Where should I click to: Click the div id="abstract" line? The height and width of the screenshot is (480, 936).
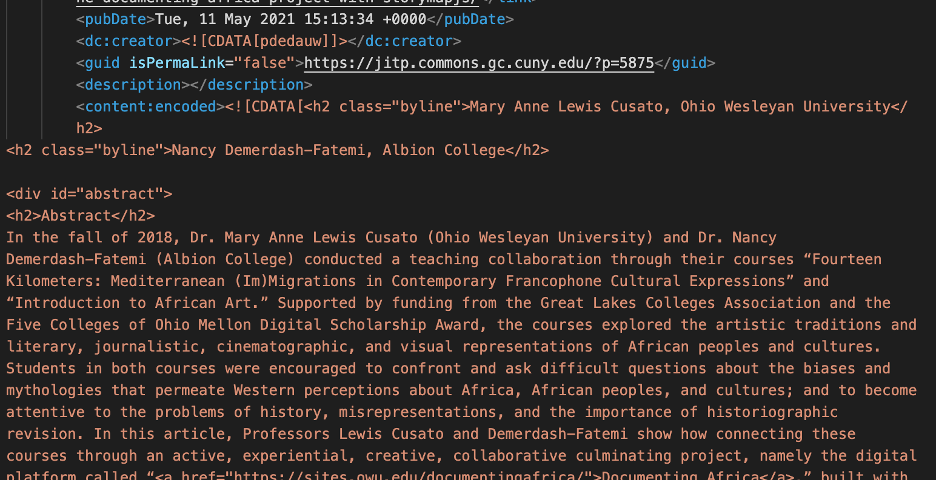tap(89, 193)
